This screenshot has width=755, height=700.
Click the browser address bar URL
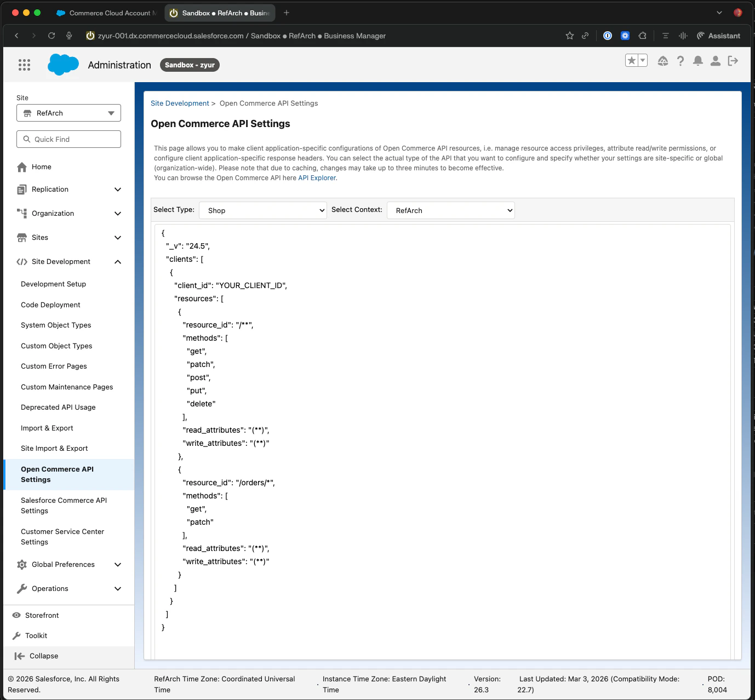[242, 36]
